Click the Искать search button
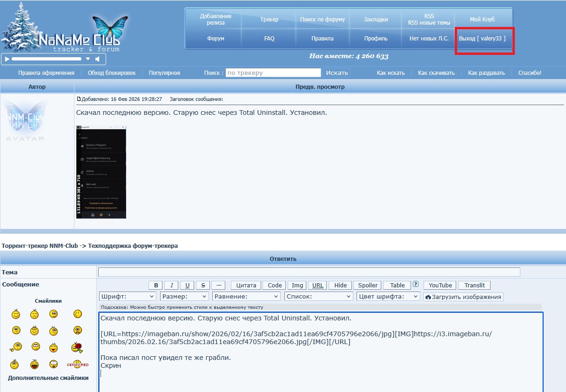The width and height of the screenshot is (566, 392). click(337, 73)
